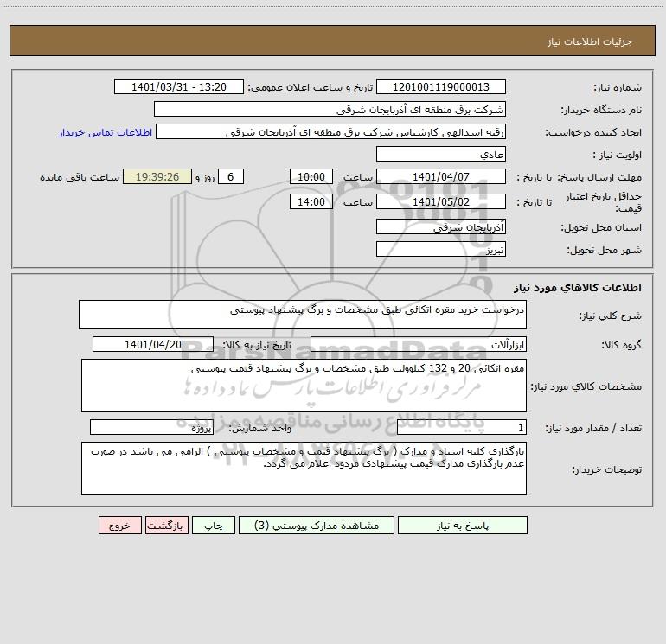
Task: Open اطلاعات تماس خریدار link
Action: 106,132
